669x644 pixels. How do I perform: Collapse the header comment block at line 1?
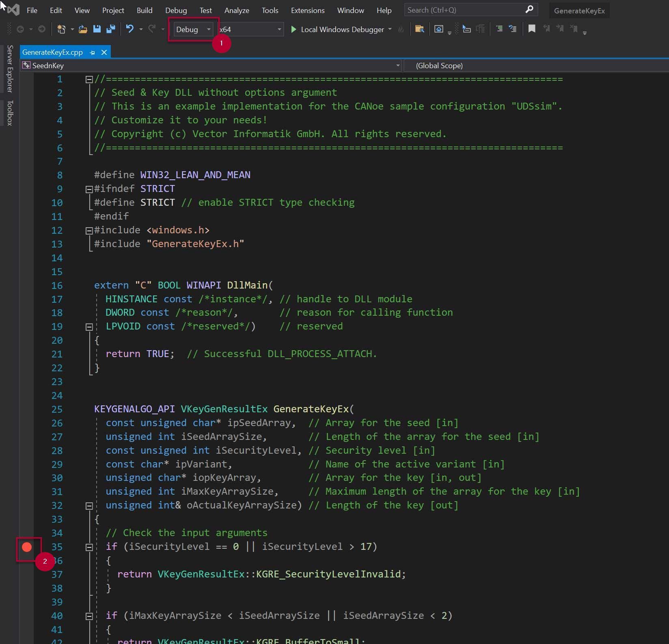(x=89, y=80)
